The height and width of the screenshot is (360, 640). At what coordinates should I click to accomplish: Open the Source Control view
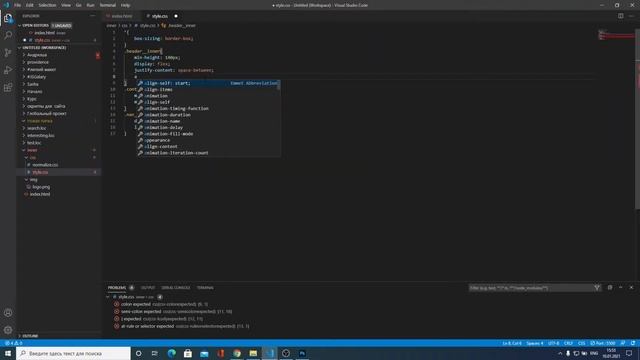[x=8, y=53]
